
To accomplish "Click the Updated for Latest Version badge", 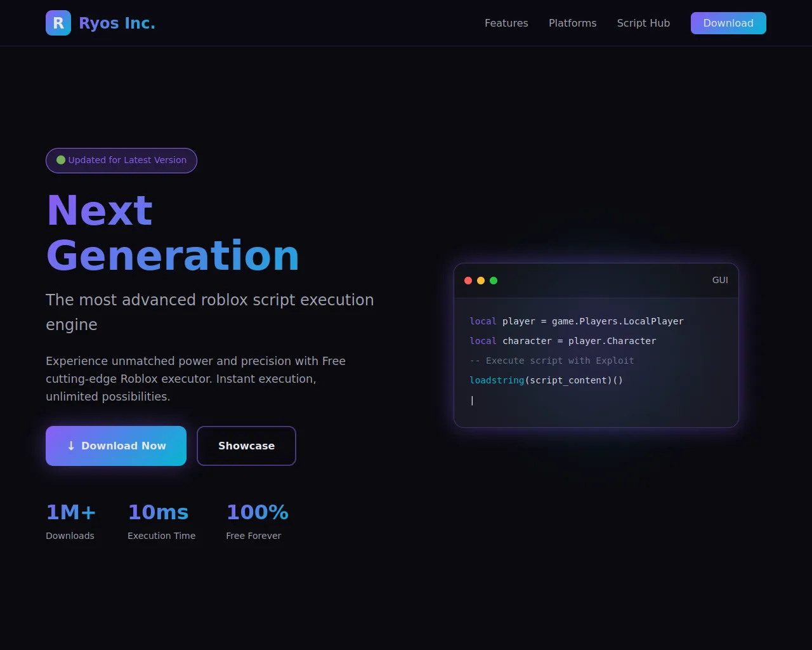I will [121, 161].
